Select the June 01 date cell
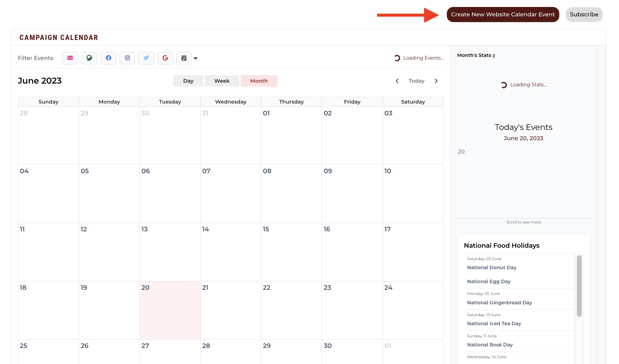619x364 pixels. [291, 135]
